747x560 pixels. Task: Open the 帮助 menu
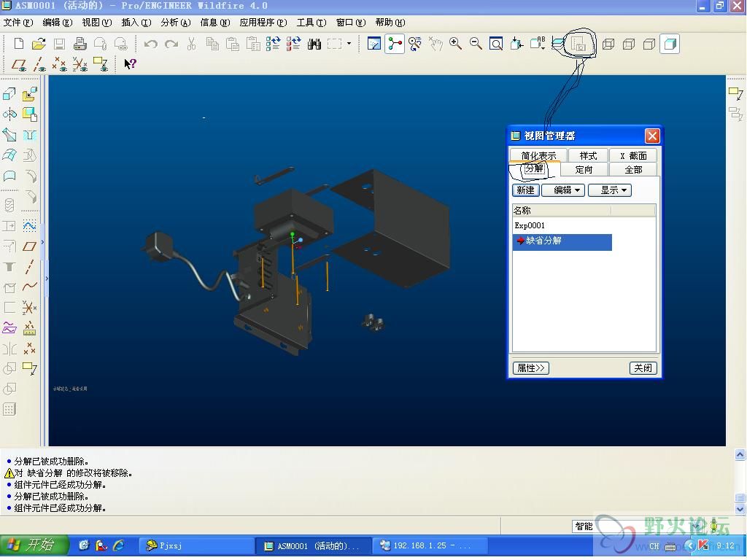tap(390, 23)
